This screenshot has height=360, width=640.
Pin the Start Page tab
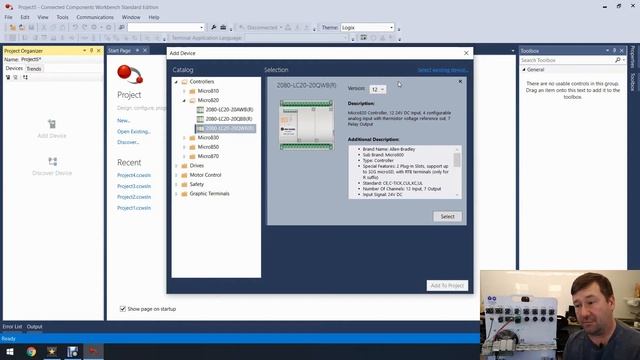coord(138,50)
